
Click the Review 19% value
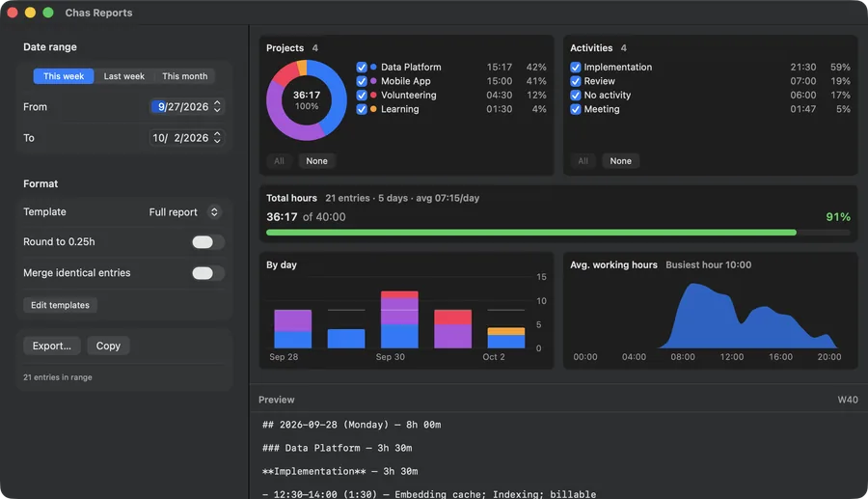[x=840, y=81]
